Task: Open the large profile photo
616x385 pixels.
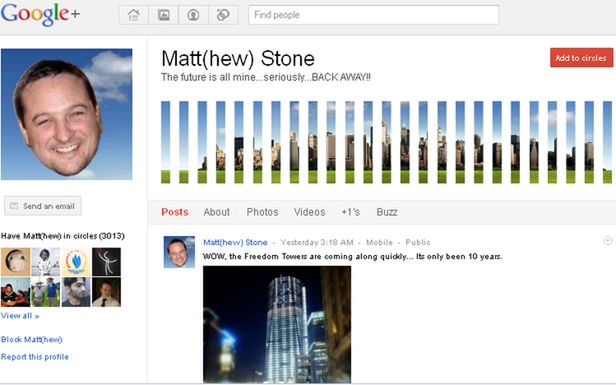Action: tap(66, 114)
